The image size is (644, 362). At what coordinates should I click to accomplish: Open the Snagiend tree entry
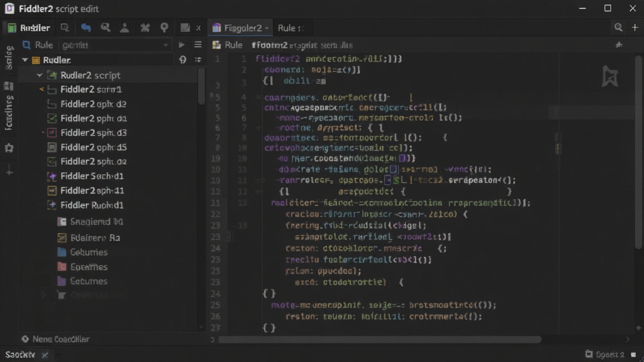click(96, 222)
